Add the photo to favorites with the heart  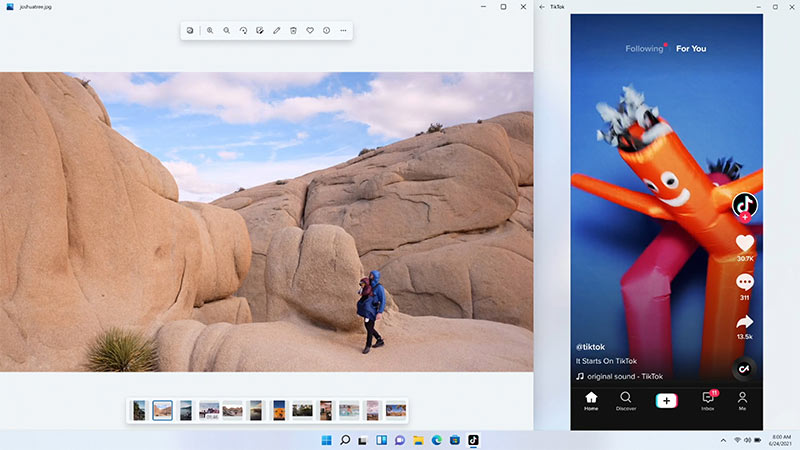click(310, 31)
